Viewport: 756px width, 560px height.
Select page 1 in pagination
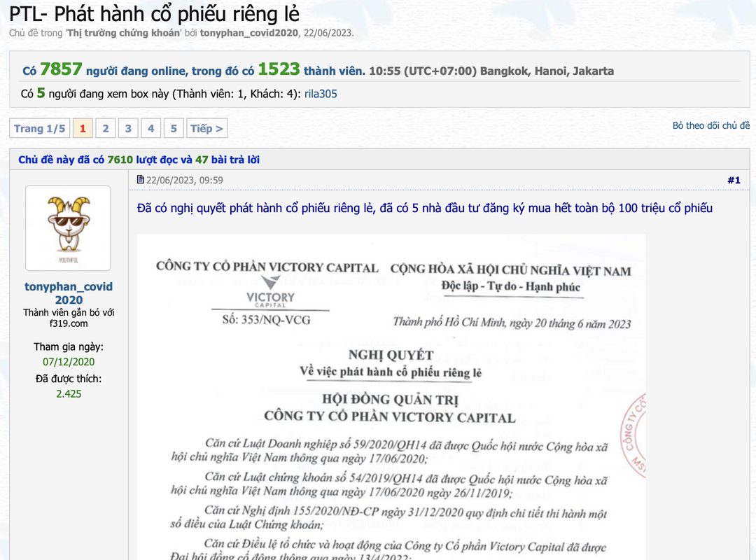coord(83,128)
